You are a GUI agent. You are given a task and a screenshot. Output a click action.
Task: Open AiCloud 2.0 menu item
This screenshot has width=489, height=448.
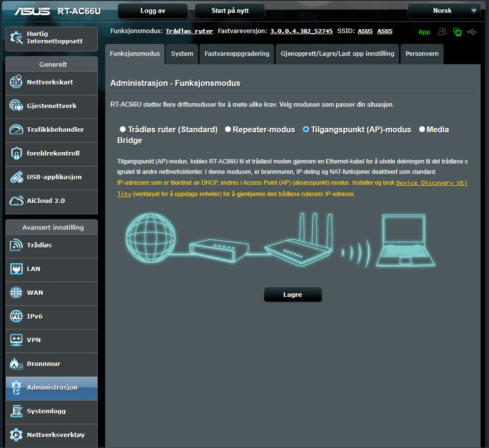52,201
